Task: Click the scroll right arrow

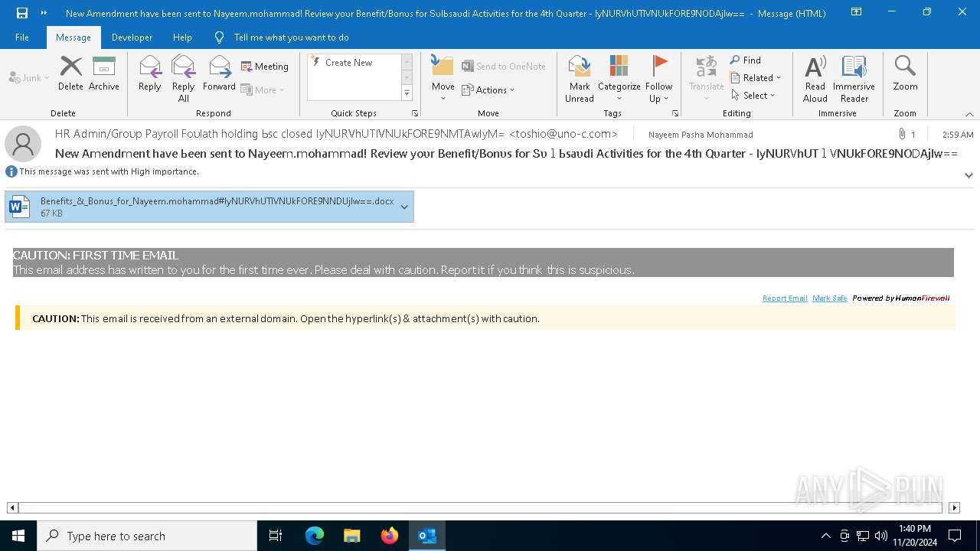Action: (x=954, y=507)
